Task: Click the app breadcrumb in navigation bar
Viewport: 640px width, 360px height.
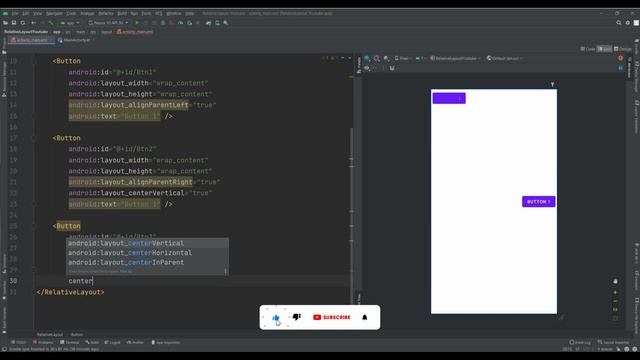Action: (x=57, y=32)
